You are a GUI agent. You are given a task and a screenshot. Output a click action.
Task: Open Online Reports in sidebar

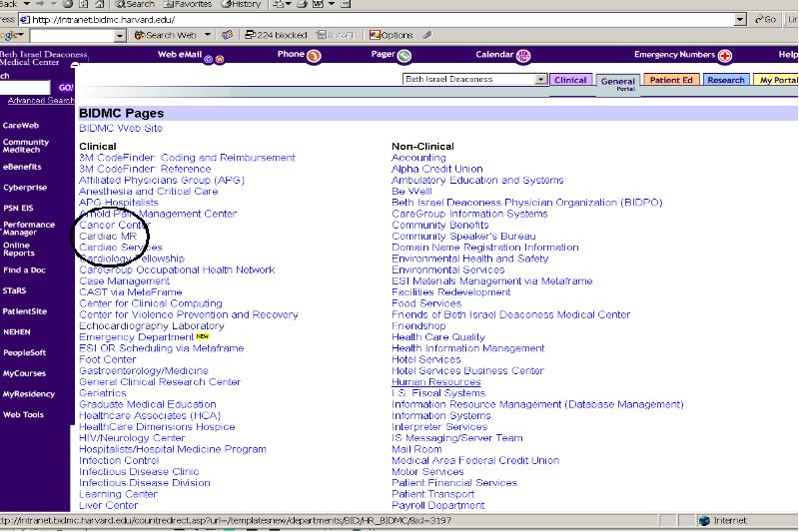coord(19,249)
